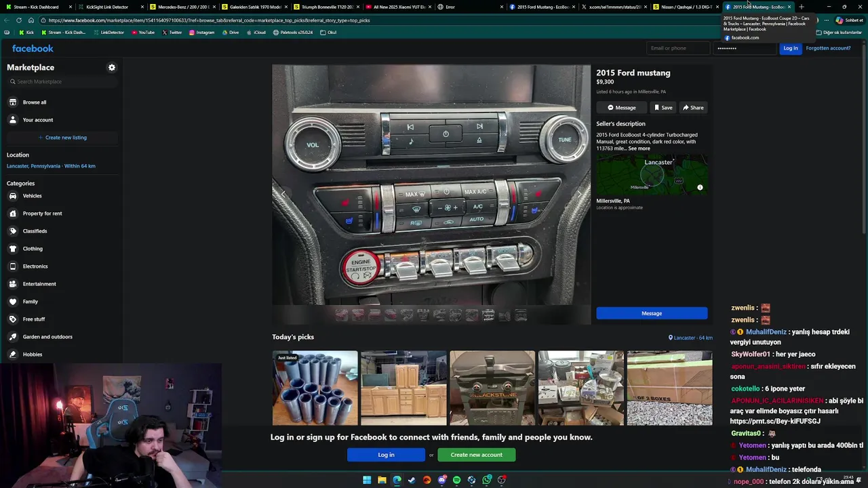Click the small Message button beside Save
Image resolution: width=868 pixels, height=488 pixels.
click(x=622, y=108)
